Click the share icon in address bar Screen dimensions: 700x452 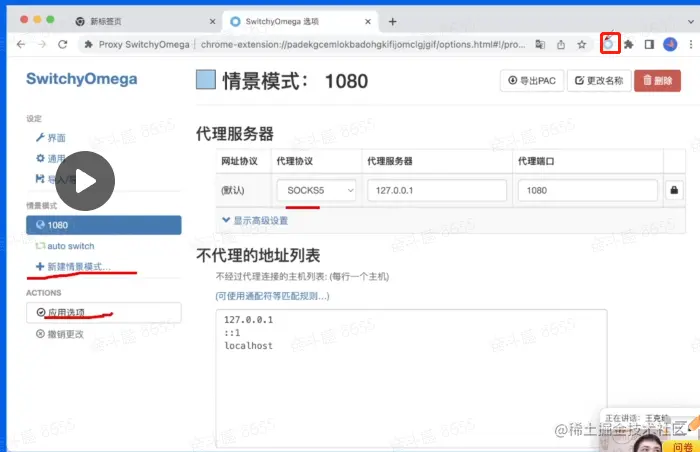[561, 44]
